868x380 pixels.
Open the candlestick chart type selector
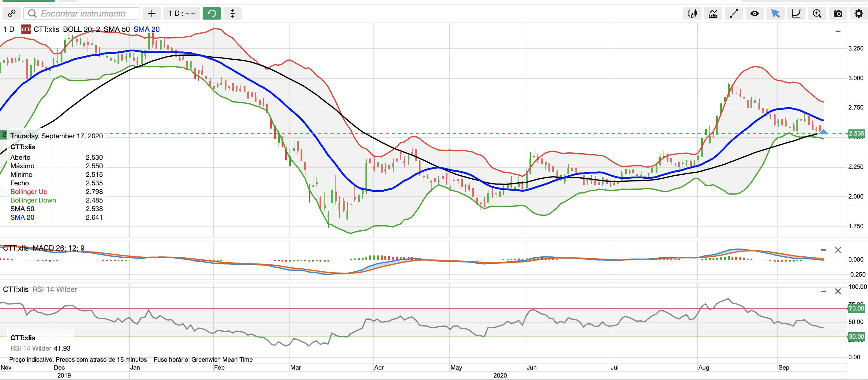[692, 13]
